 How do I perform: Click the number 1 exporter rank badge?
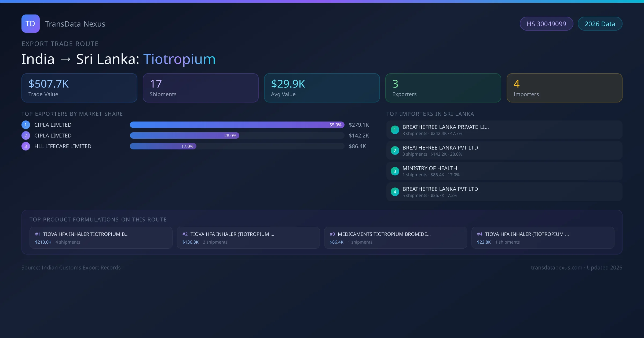[26, 125]
